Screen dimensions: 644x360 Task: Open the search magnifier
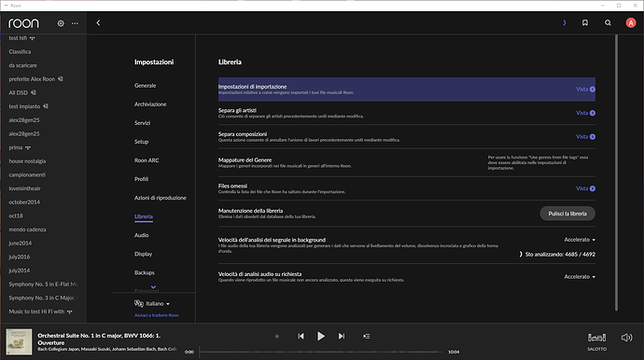[x=608, y=23]
